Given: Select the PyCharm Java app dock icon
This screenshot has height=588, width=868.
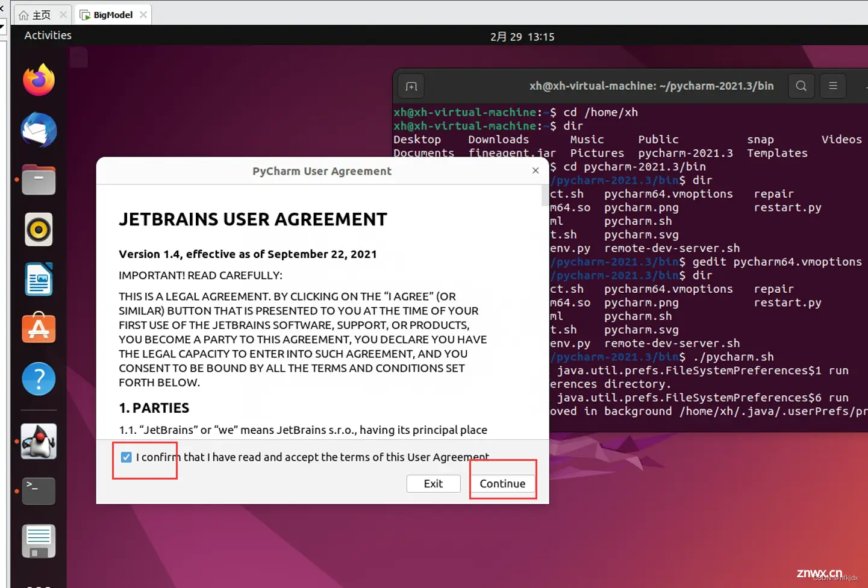Looking at the screenshot, I should pyautogui.click(x=39, y=441).
